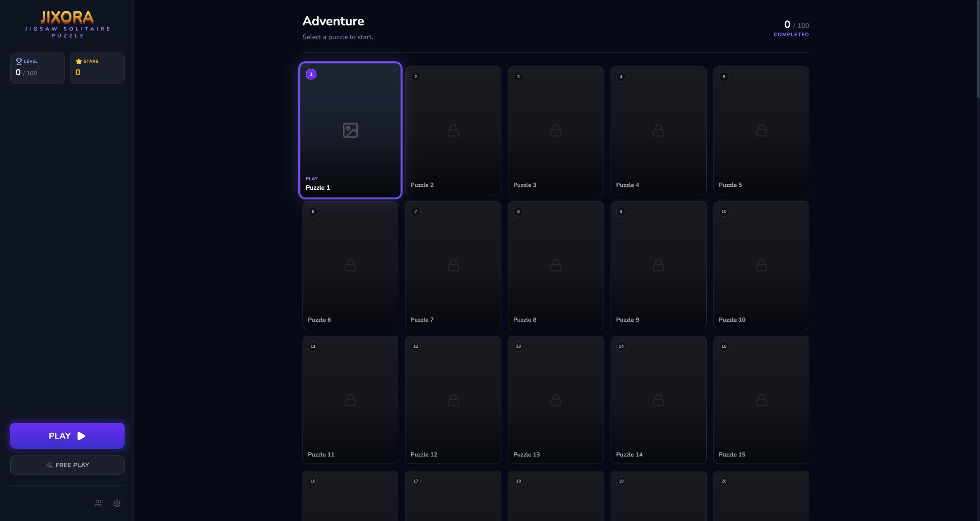The height and width of the screenshot is (521, 980).
Task: Click the lock icon on Puzzle 6
Action: point(350,265)
